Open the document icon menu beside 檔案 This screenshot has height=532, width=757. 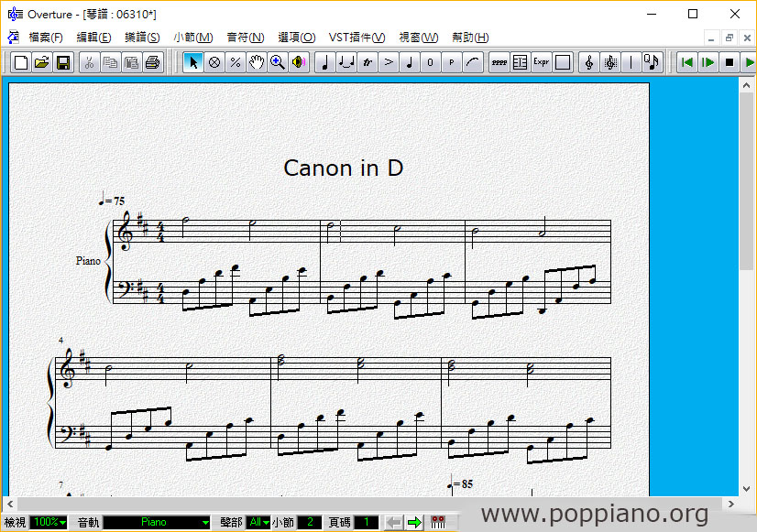14,38
